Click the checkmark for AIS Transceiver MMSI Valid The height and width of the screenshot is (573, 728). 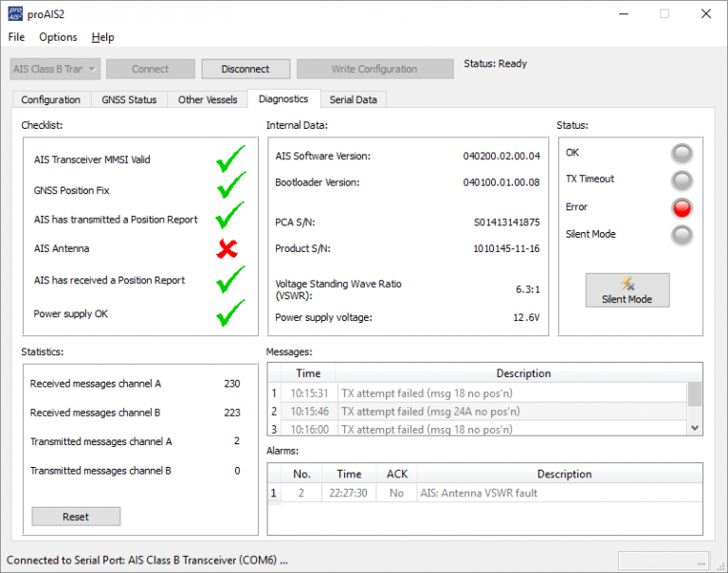point(229,158)
